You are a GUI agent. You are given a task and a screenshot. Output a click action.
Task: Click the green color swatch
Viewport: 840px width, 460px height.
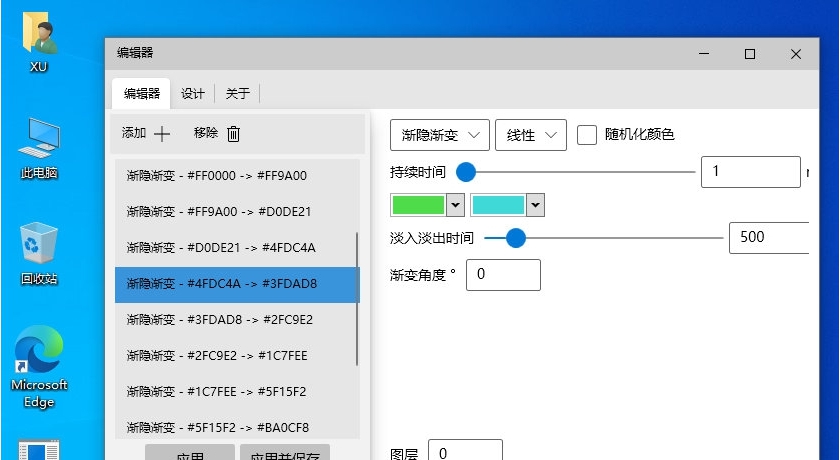(x=418, y=205)
